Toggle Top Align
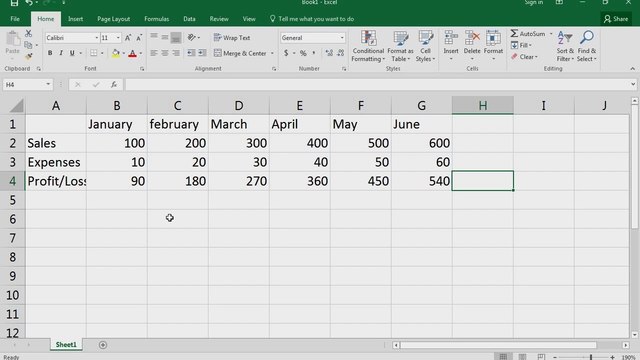Image resolution: width=640 pixels, height=360 pixels. click(x=153, y=37)
